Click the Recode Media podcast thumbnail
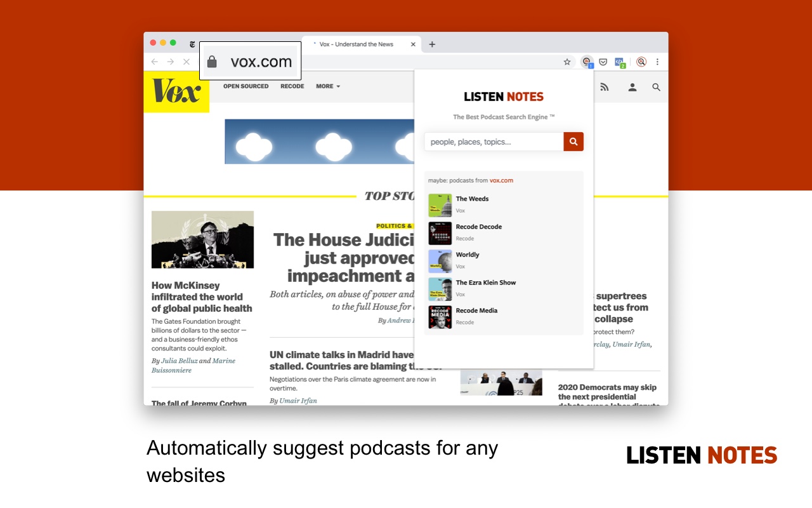This screenshot has height=508, width=812. 440,317
